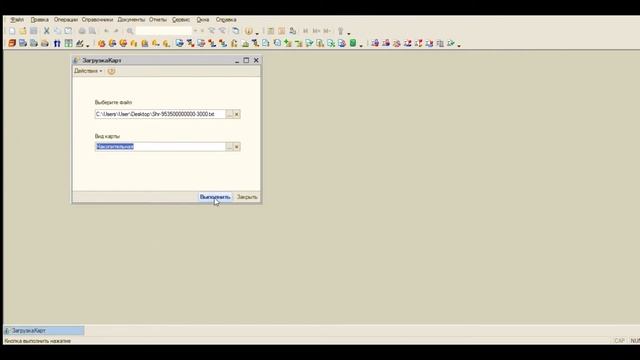This screenshot has width=640, height=360.
Task: Open the Правка menu
Action: 40,20
